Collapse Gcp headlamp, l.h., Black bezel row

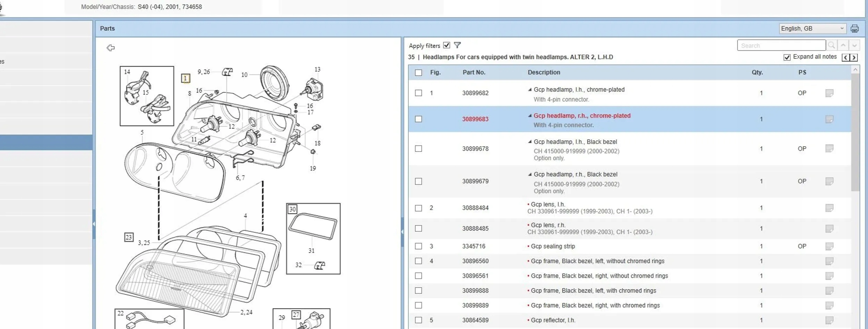tap(530, 142)
